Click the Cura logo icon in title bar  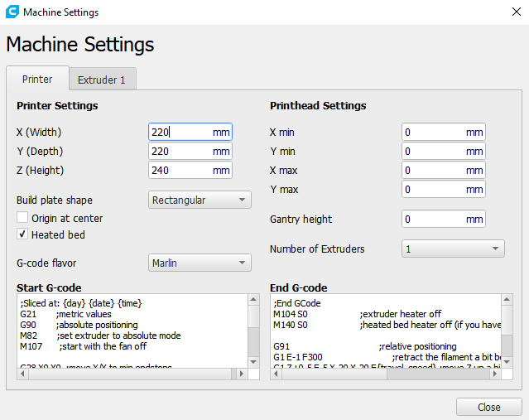12,12
